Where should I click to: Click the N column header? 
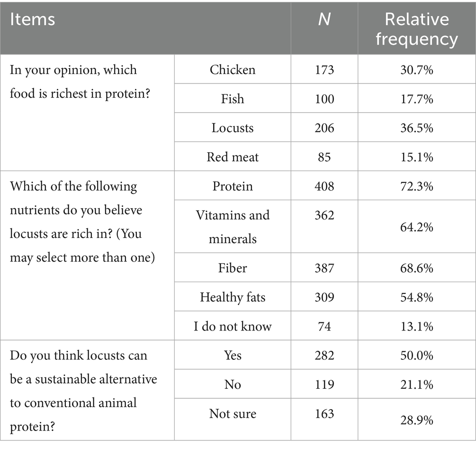pos(324,19)
